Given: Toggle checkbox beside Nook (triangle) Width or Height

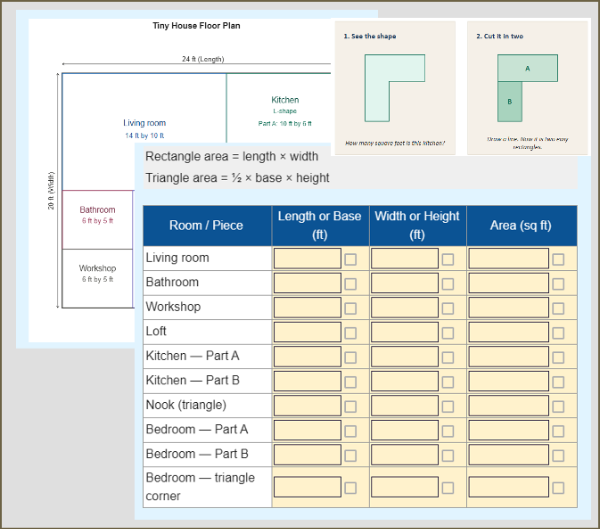Looking at the screenshot, I should coord(448,406).
